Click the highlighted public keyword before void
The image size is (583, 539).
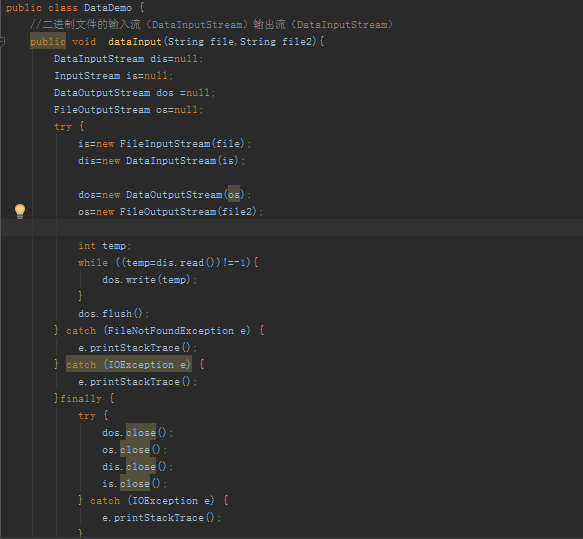[48, 42]
